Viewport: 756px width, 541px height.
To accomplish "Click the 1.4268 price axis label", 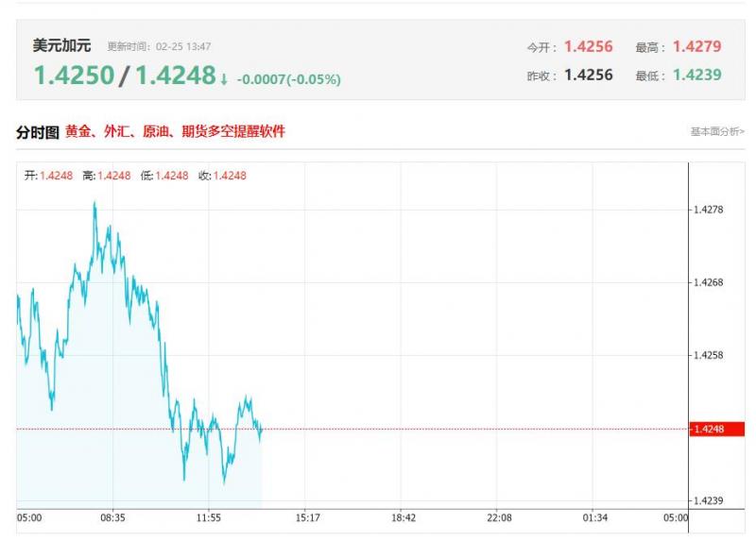I will (708, 282).
